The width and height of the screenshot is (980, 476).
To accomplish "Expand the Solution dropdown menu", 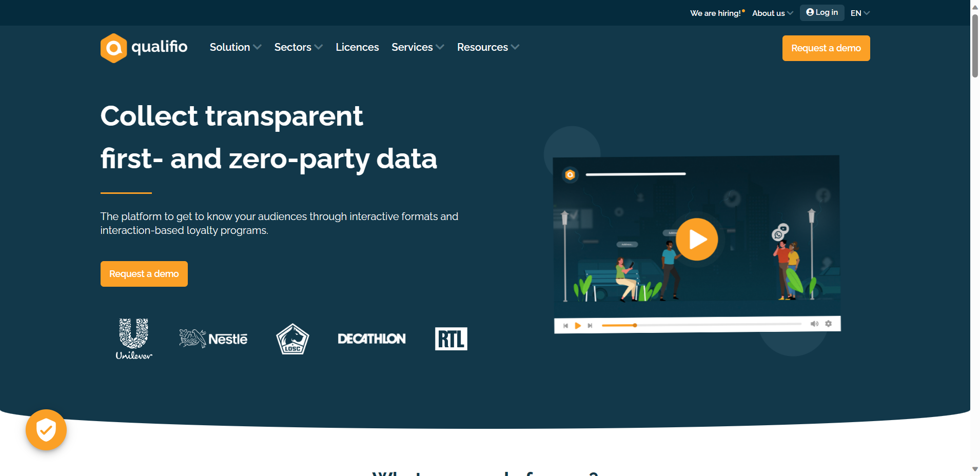I will coord(236,47).
